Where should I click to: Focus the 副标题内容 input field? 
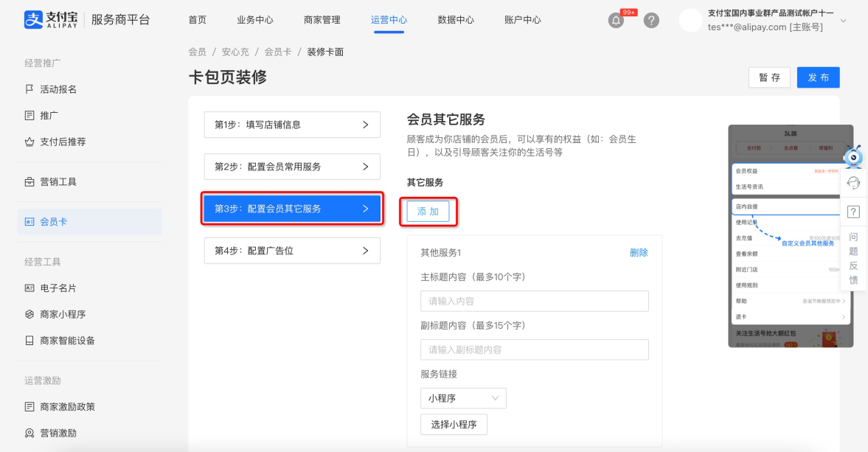[x=534, y=350]
